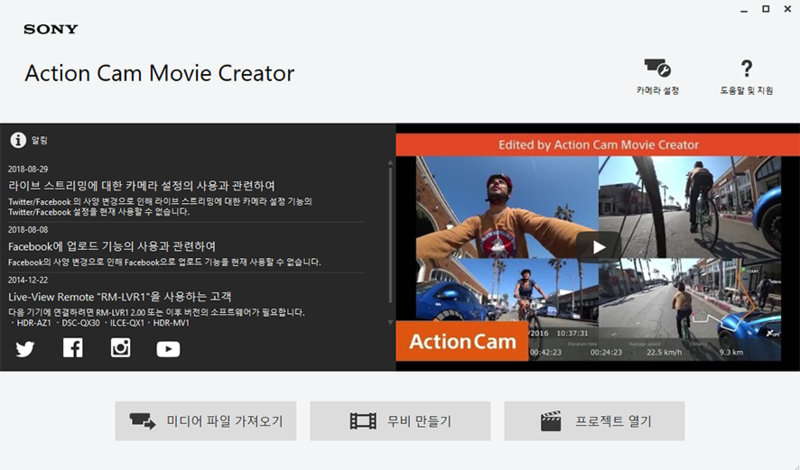800x470 pixels.
Task: Open the Instagram icon link
Action: pyautogui.click(x=120, y=348)
